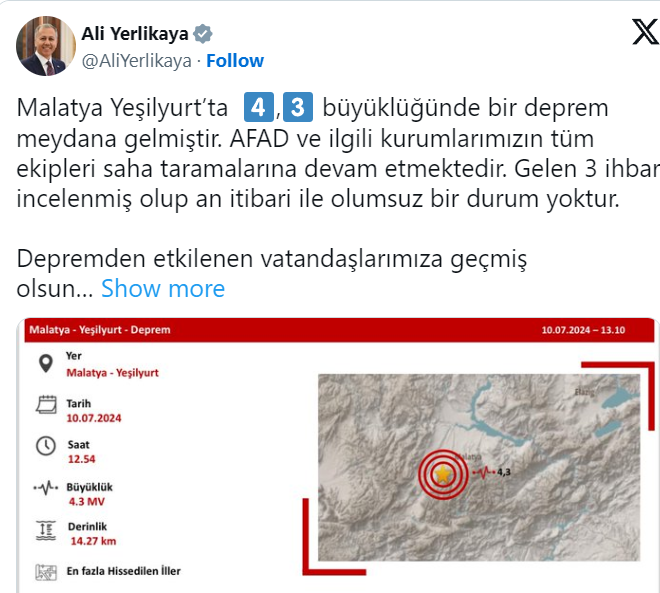Click the clock icon beside Saat
660x593 pixels.
pyautogui.click(x=45, y=446)
